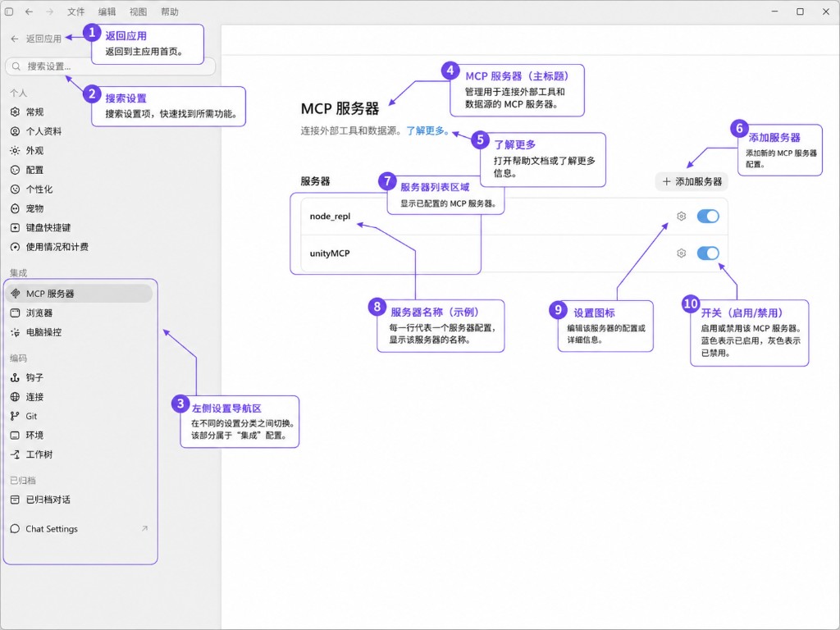Open node_repl settings gear icon
Viewport: 840px width, 630px height.
(x=682, y=217)
